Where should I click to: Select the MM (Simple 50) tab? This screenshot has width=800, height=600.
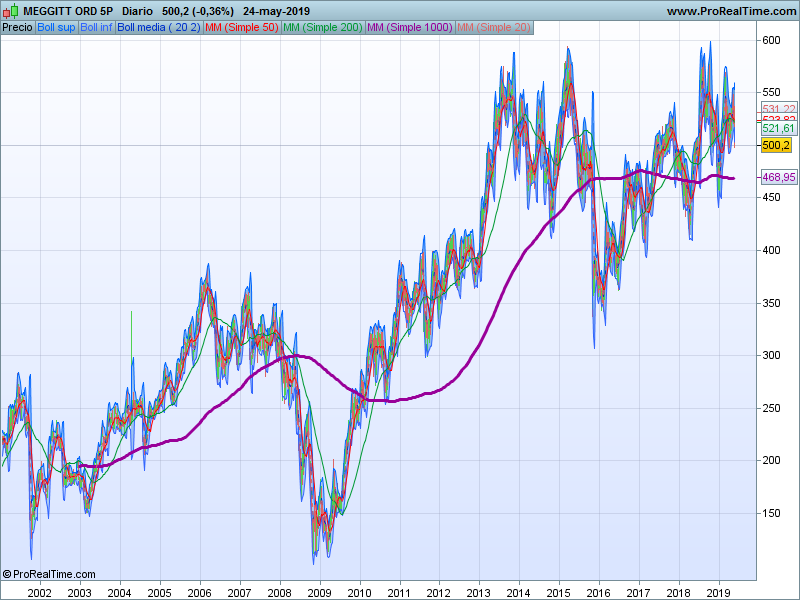coord(242,28)
